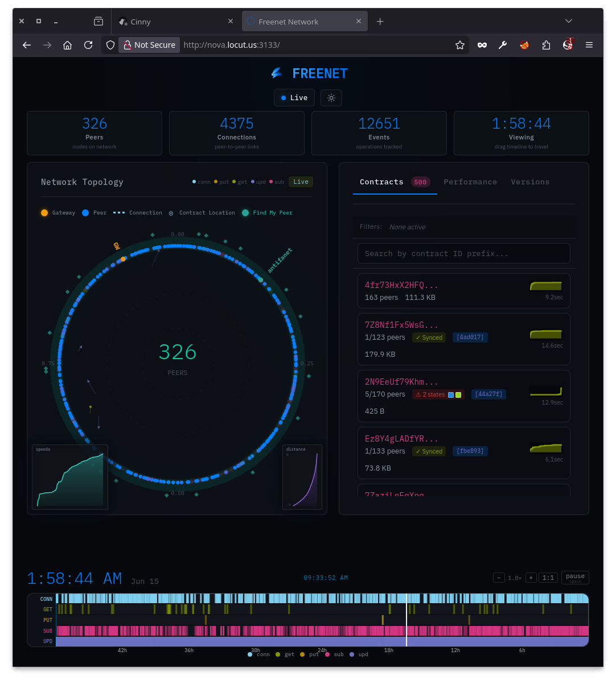Click Synced badge on 7Z8Nf1Fx5WsG contract

tap(429, 337)
